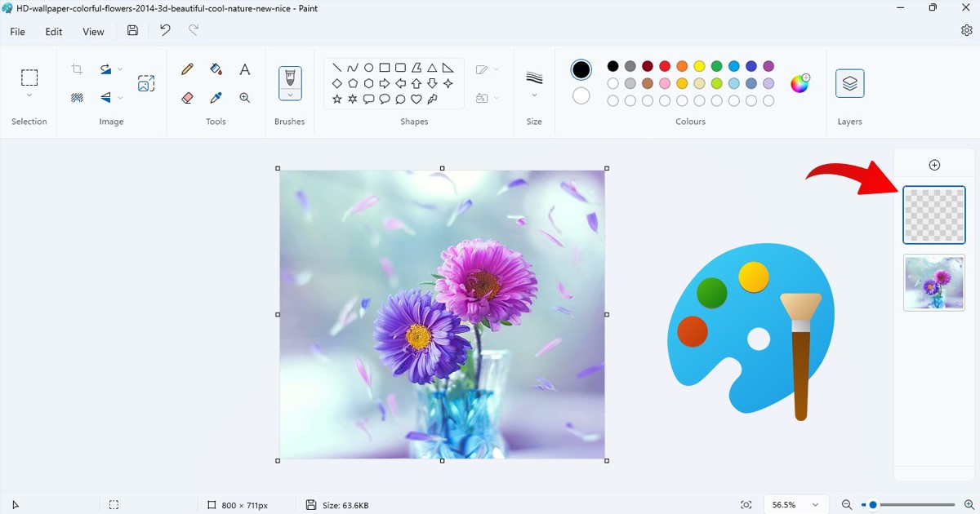
Task: Select the Pencil tool
Action: pyautogui.click(x=186, y=69)
